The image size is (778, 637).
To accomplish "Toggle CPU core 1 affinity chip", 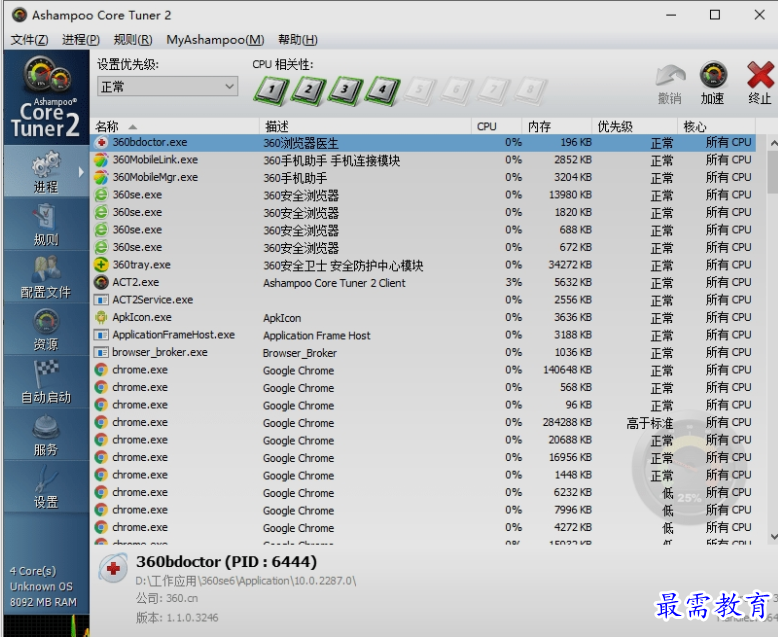I will click(271, 91).
